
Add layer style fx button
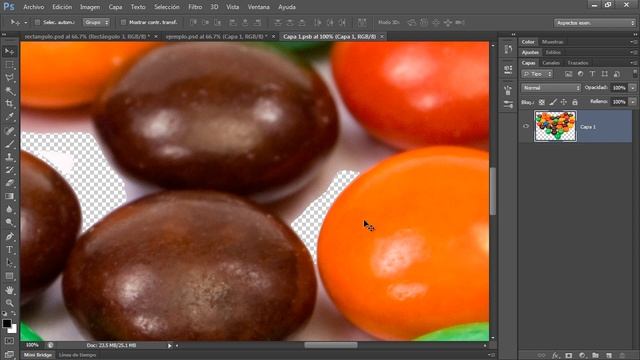pos(556,356)
